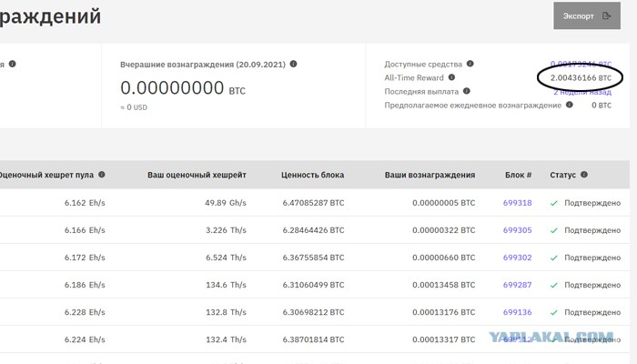Click reward cell 0.00013317 BTC
The height and width of the screenshot is (364, 637).
(444, 339)
